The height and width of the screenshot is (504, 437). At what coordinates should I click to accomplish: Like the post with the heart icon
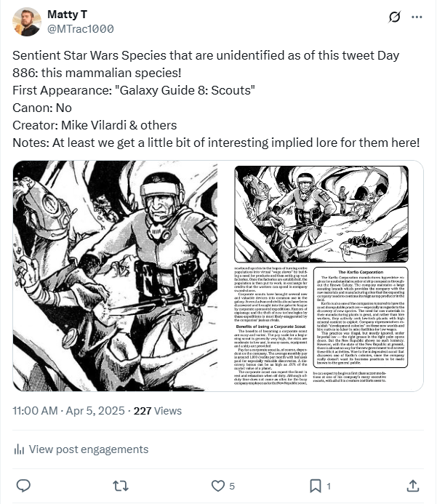pos(218,486)
